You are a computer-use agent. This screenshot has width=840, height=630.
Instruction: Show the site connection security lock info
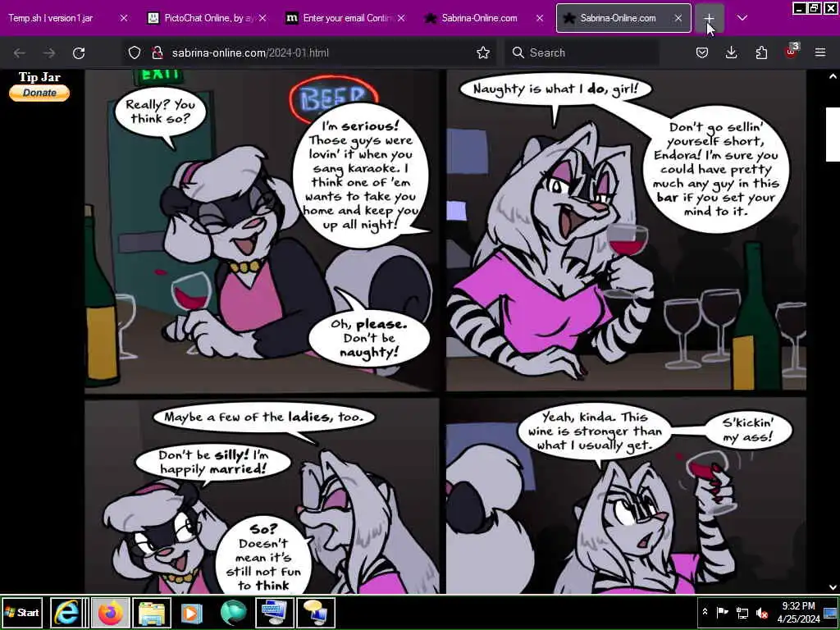pos(157,52)
